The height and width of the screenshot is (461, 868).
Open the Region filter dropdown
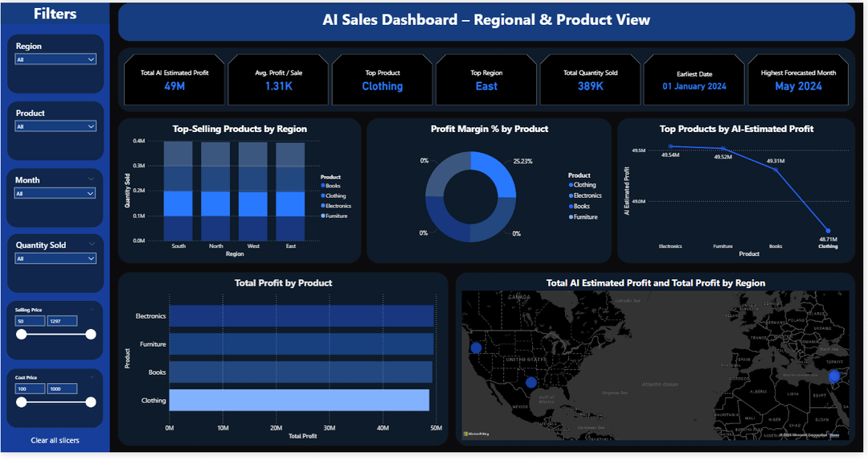[55, 60]
